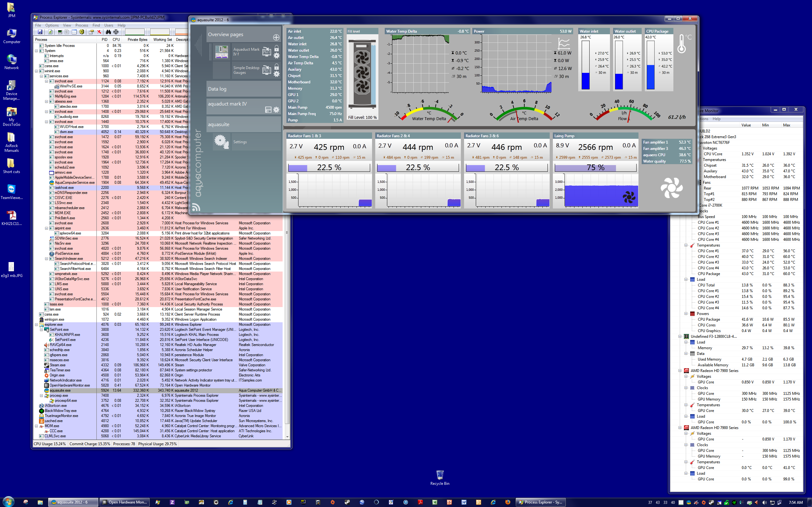Click the Find binoculars toolbar icon
Screen dimensions: 812x507
point(108,32)
